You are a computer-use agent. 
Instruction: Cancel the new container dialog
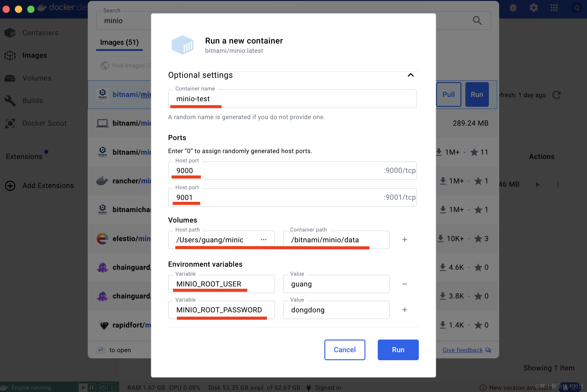point(344,350)
